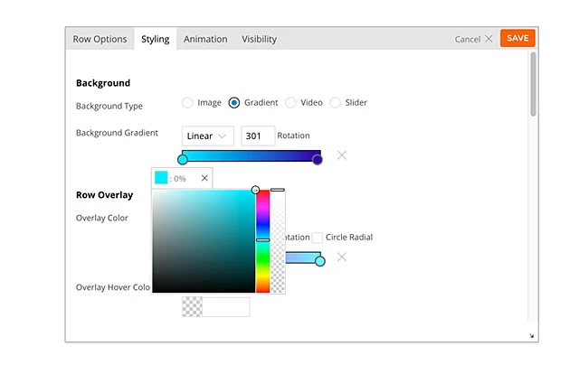Open the Animation tab
The height and width of the screenshot is (365, 588).
click(205, 39)
